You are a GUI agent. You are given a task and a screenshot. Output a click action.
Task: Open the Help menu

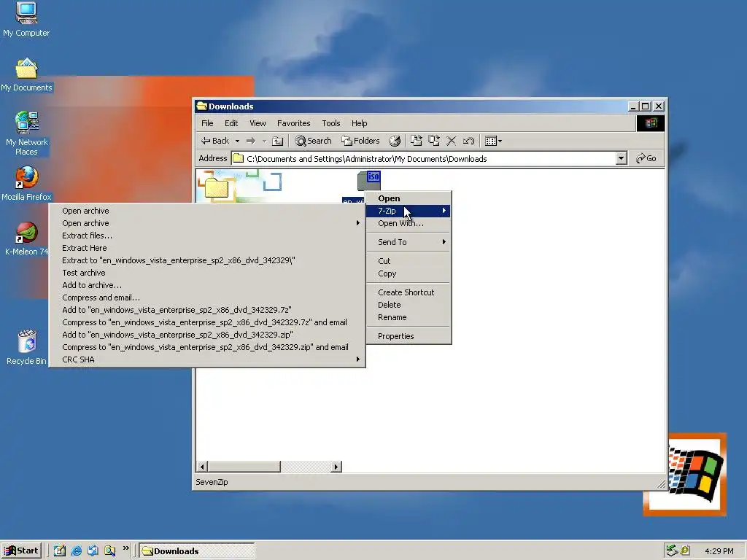click(359, 123)
